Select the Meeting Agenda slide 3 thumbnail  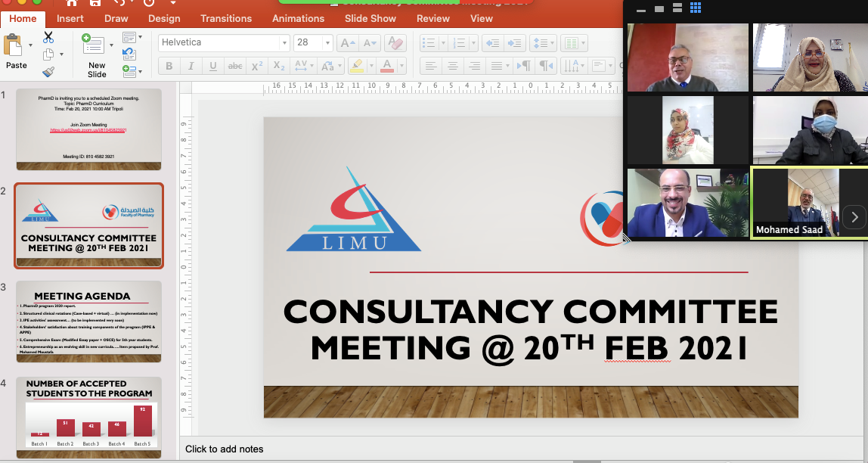(88, 321)
